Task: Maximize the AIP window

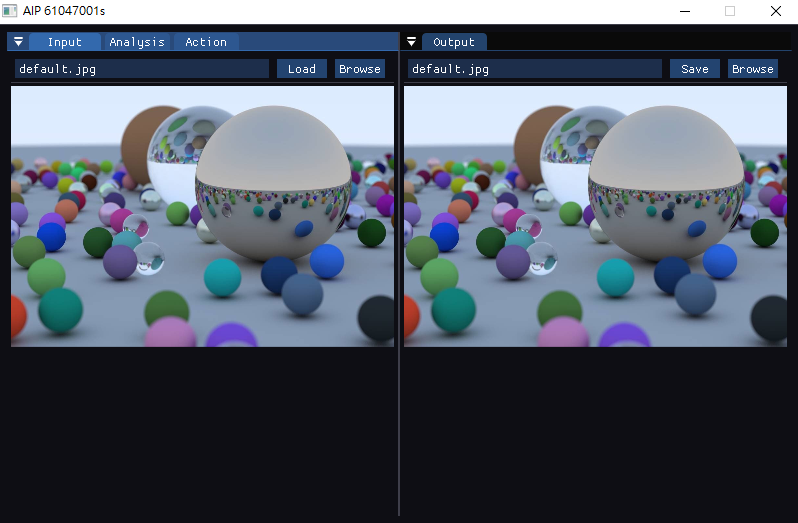Action: point(730,11)
